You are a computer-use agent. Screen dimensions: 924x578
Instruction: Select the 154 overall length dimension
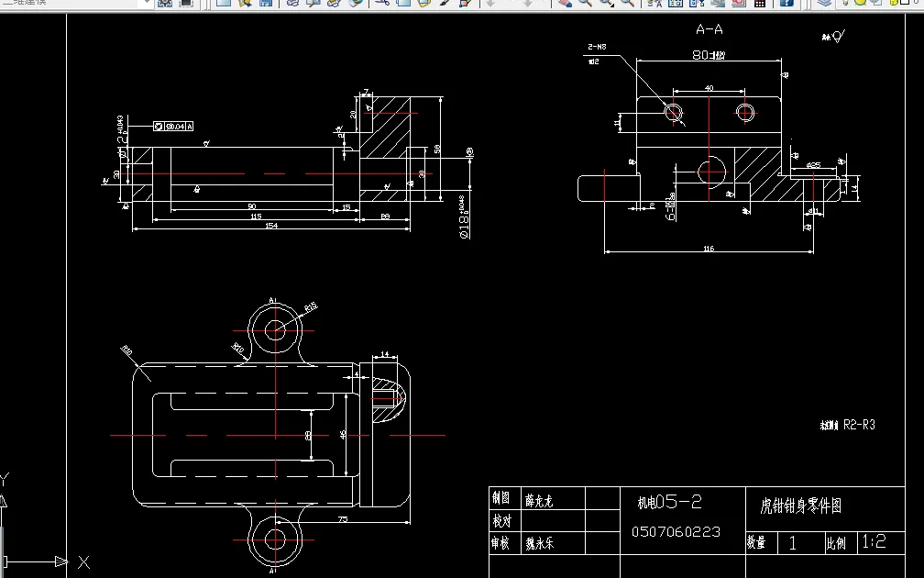271,226
